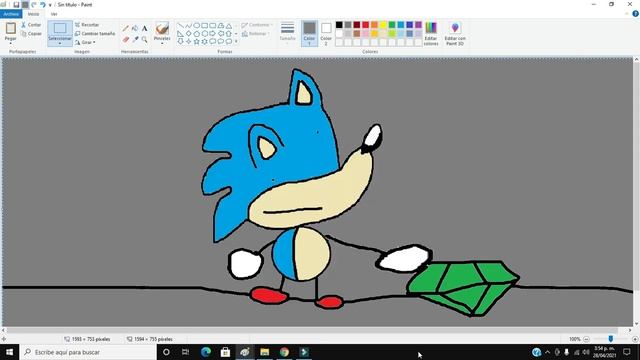
Task: Click the zoom in plus button
Action: [635, 339]
